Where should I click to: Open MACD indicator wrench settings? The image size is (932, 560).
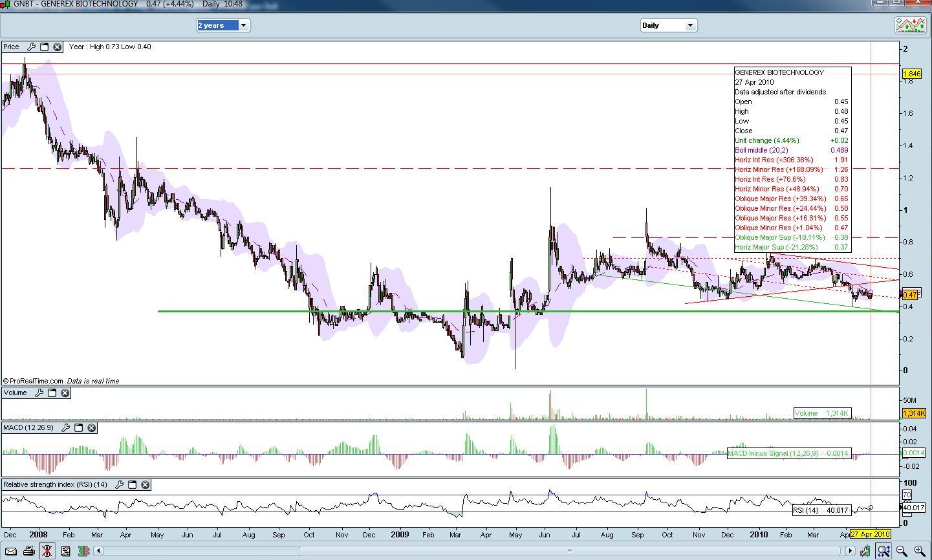tap(66, 427)
